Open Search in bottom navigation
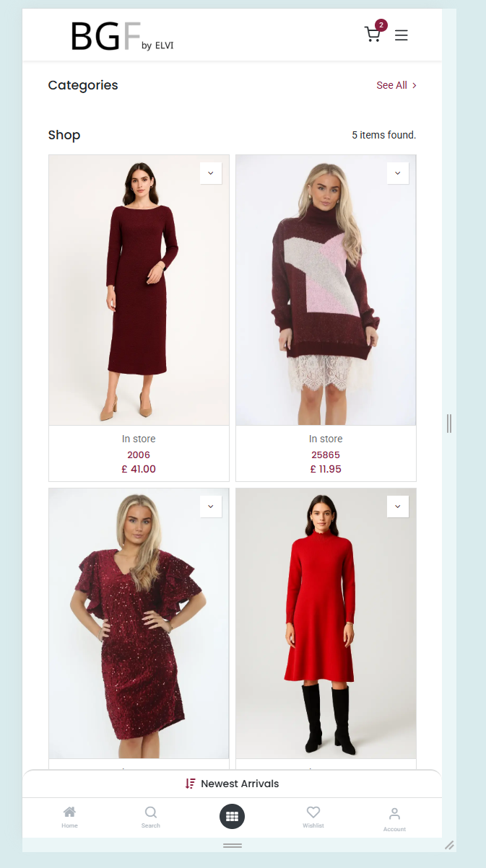 (151, 817)
